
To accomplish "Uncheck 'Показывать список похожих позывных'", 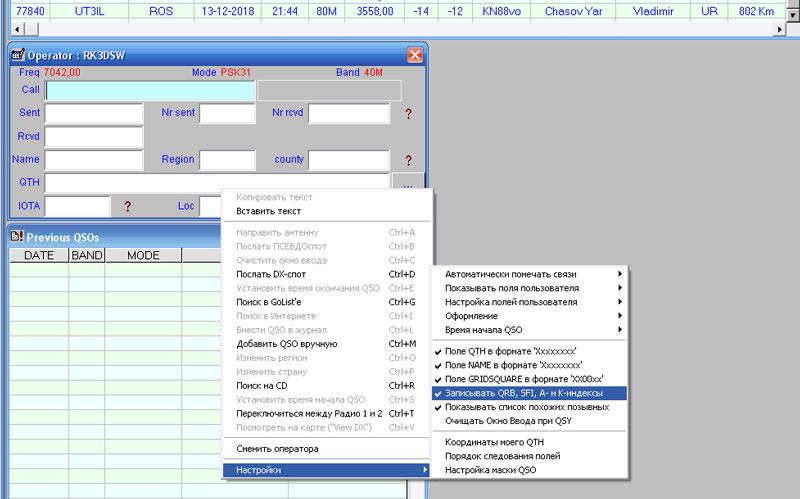I will click(x=526, y=407).
